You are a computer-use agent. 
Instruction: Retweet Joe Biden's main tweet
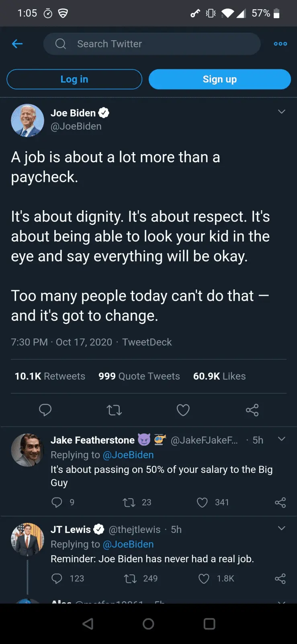pos(114,410)
